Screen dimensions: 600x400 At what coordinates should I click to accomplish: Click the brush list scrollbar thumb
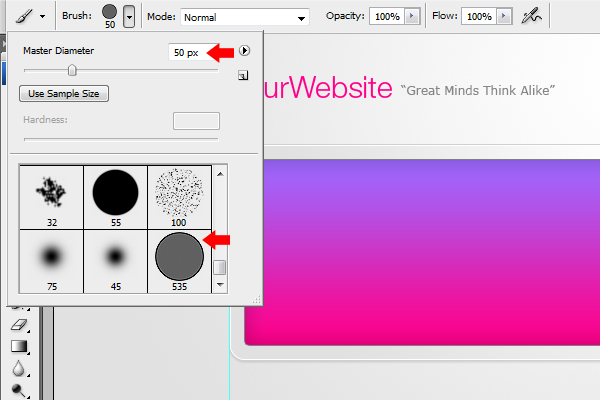tap(220, 268)
